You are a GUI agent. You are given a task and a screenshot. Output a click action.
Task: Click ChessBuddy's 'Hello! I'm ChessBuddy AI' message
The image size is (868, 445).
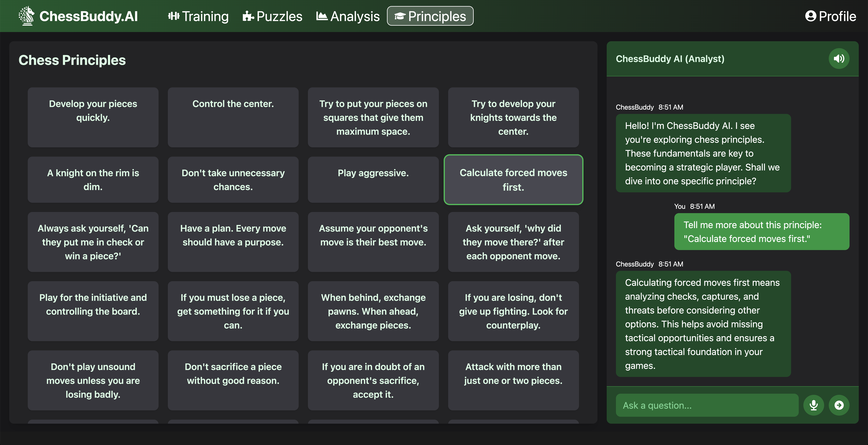(x=703, y=153)
